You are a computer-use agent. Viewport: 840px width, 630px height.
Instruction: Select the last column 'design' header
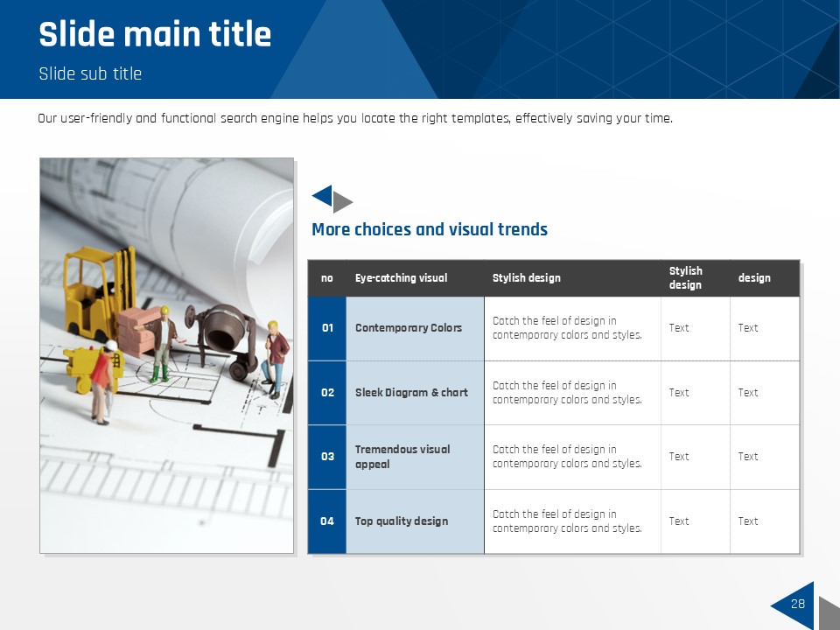coord(754,278)
